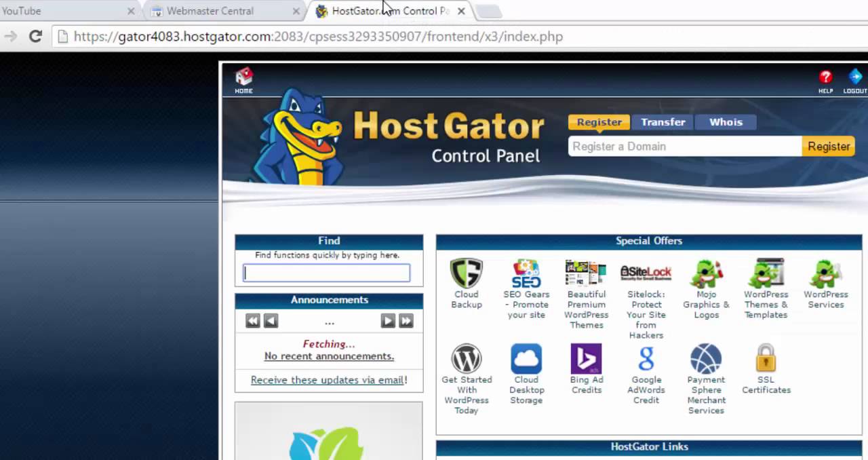868x460 pixels.
Task: Click the HostGator Links panel header
Action: coord(649,446)
